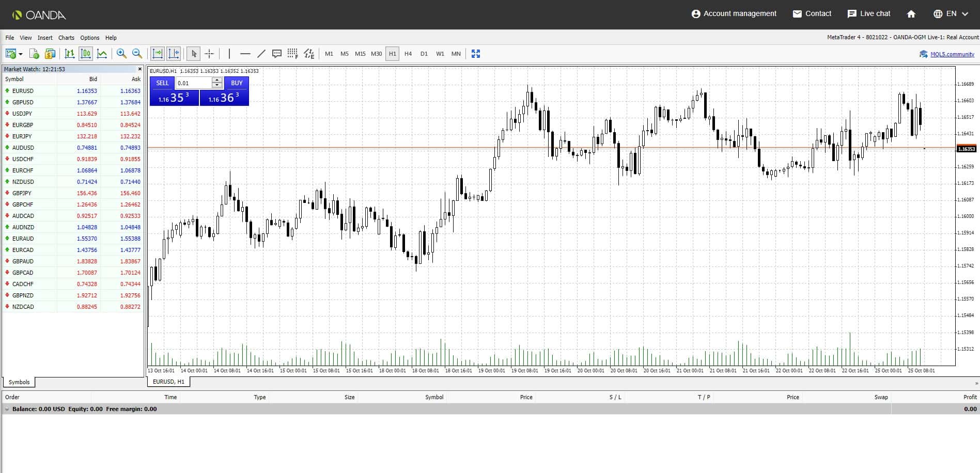This screenshot has width=980, height=473.
Task: Click the zoom out magnifier icon
Action: click(137, 54)
